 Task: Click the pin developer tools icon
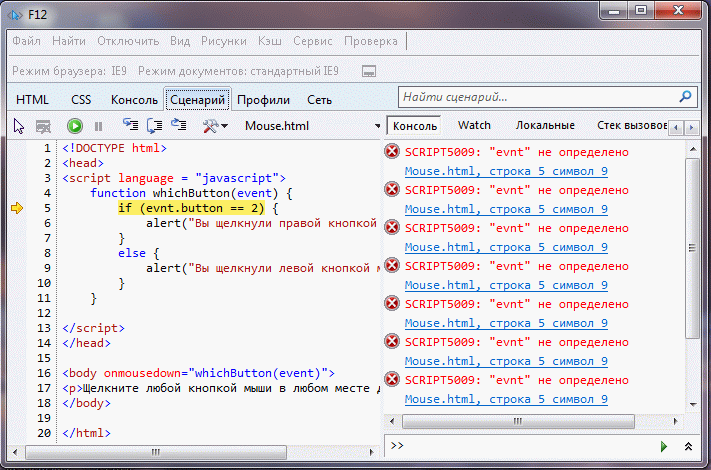(x=368, y=72)
